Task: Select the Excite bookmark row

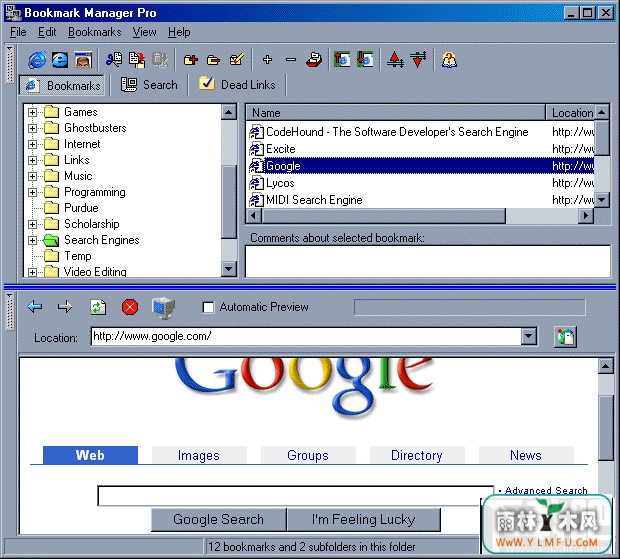Action: click(421, 149)
